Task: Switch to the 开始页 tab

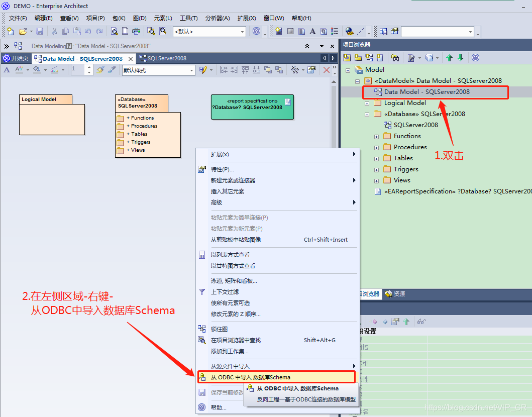Action: (16, 58)
